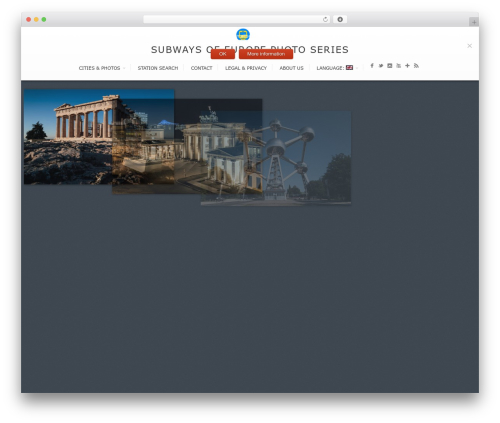Image resolution: width=500 pixels, height=423 pixels.
Task: Click the plus social icon
Action: point(407,66)
